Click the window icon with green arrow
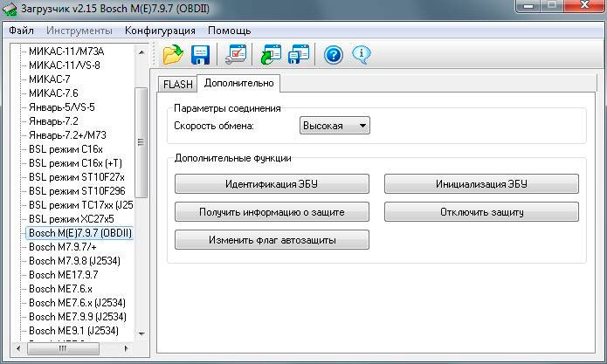This screenshot has width=607, height=364. coord(271,55)
